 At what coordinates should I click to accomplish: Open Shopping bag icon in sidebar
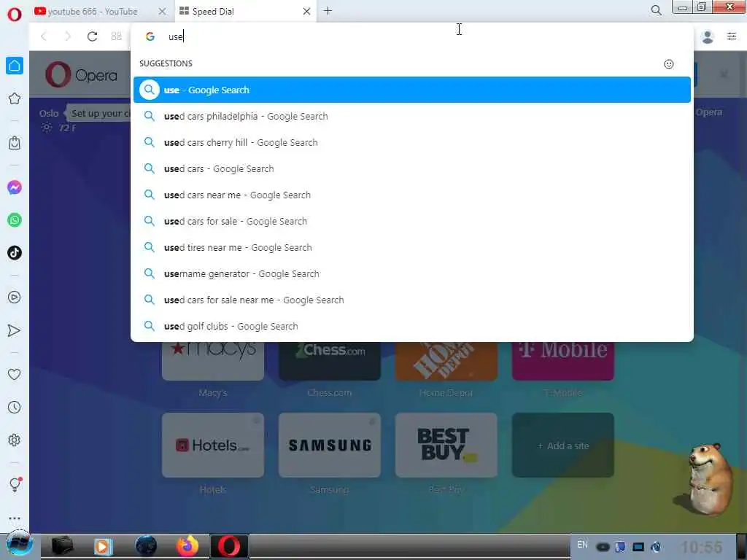(x=15, y=143)
